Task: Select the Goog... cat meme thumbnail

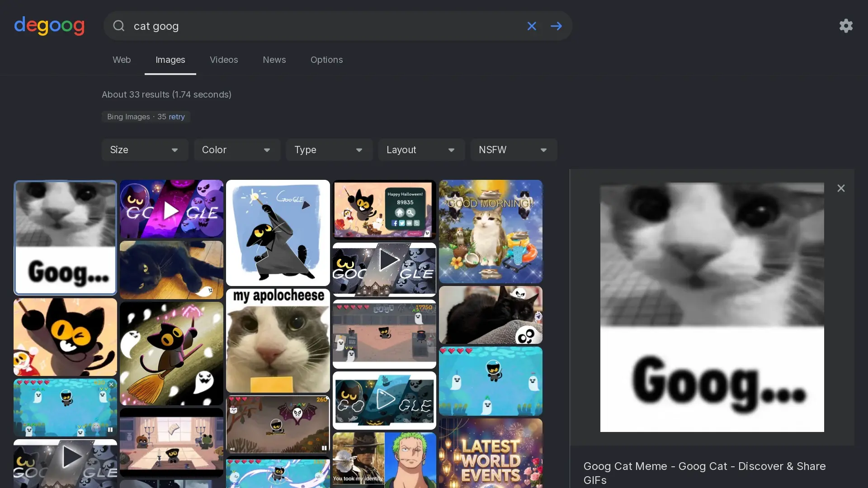Action: point(65,238)
